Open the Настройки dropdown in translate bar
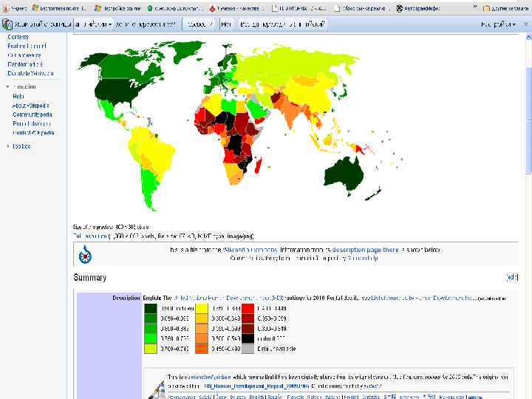 click(x=498, y=24)
